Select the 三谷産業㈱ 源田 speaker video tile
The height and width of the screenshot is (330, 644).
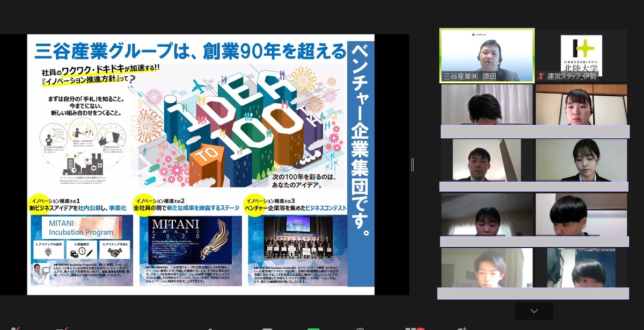[487, 55]
